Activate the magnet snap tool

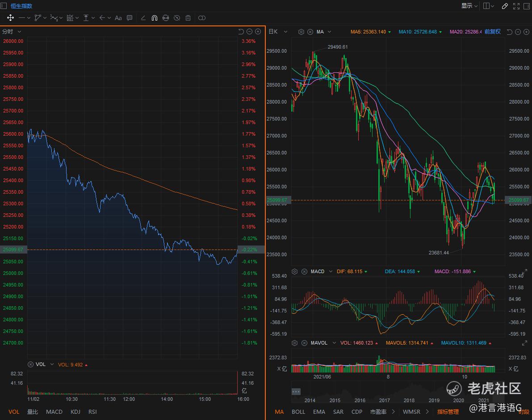[x=155, y=18]
